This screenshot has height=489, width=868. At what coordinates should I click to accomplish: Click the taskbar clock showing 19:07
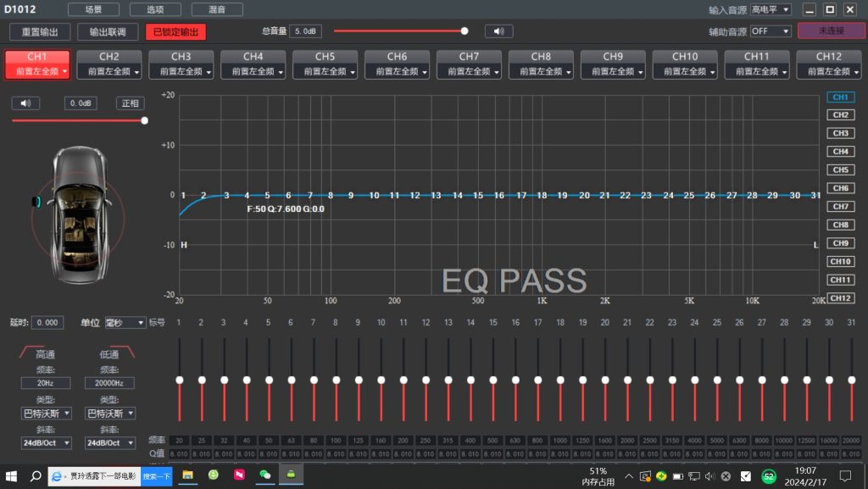tap(805, 476)
